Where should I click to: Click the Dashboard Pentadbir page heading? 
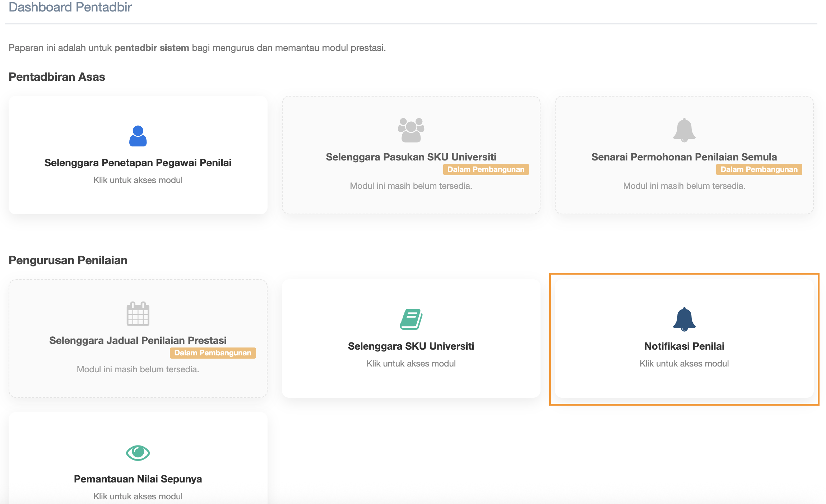[x=70, y=7]
